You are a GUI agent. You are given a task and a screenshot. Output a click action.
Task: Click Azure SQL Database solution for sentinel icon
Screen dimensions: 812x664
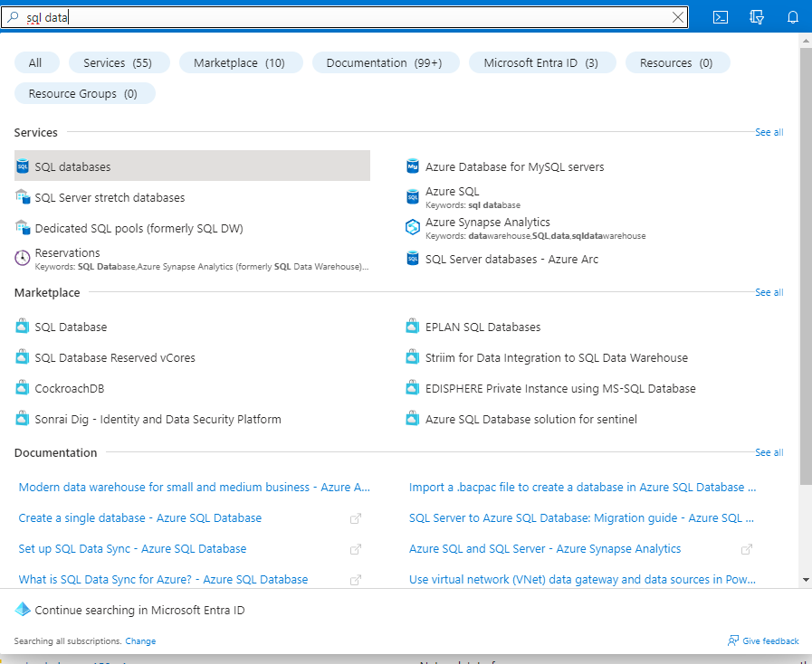click(x=412, y=419)
